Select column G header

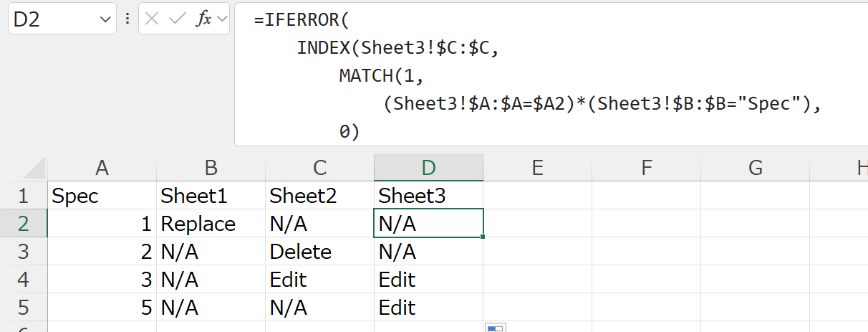755,168
